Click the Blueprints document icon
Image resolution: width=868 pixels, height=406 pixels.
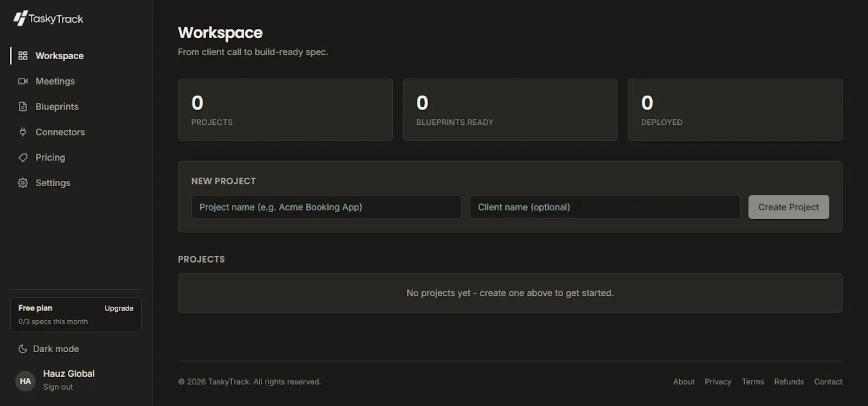(23, 107)
